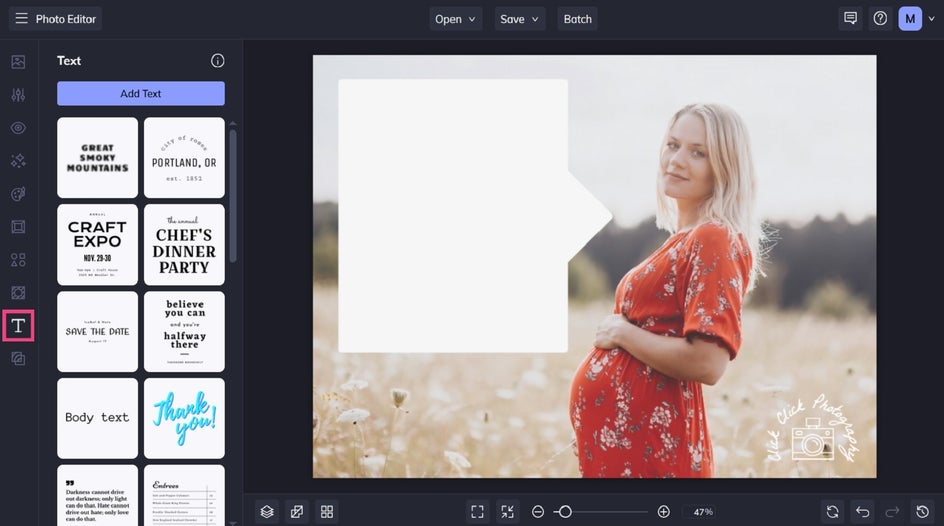Open the Open dropdown menu

[455, 19]
